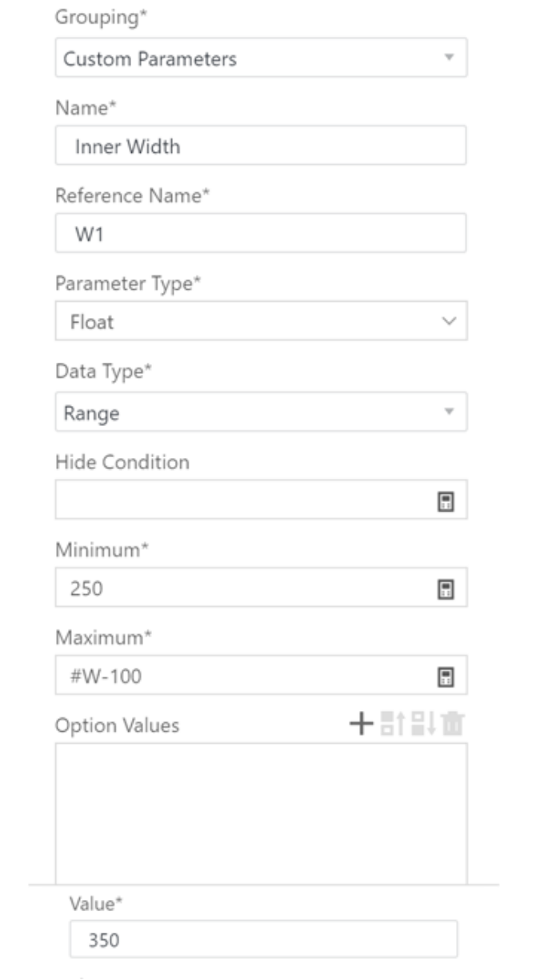The width and height of the screenshot is (536, 980).
Task: Open expression calculator for Maximum field
Action: click(x=445, y=677)
